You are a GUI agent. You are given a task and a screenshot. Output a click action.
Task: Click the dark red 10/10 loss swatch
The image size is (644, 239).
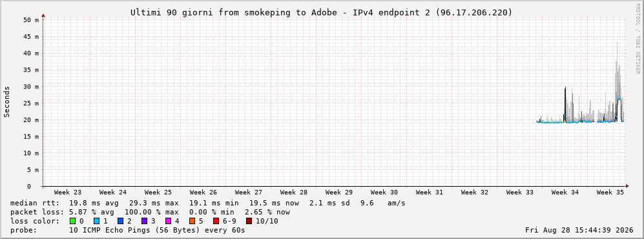click(x=249, y=221)
